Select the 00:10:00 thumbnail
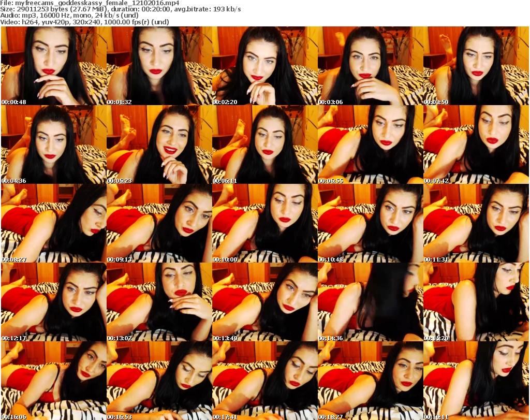530x420 pixels. point(264,223)
